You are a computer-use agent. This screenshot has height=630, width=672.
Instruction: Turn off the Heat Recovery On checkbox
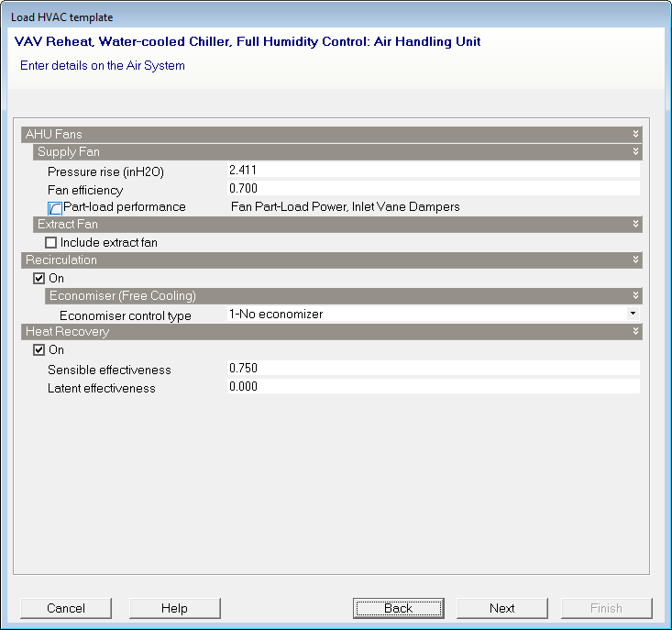click(x=39, y=350)
